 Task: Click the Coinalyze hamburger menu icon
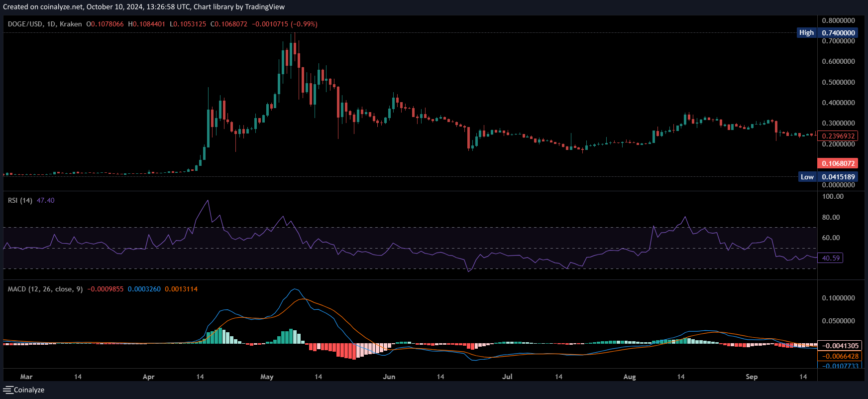(8, 390)
